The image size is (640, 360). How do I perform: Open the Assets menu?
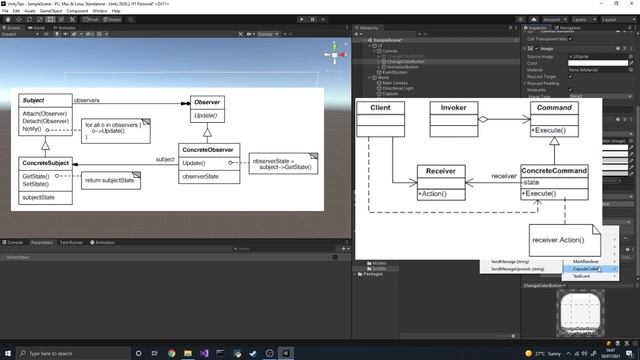click(x=30, y=11)
